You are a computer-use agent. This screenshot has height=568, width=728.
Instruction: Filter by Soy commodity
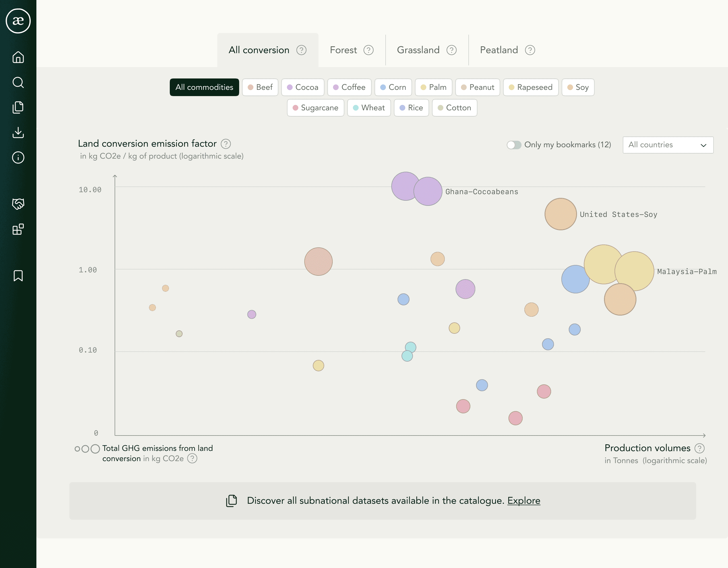click(x=578, y=87)
